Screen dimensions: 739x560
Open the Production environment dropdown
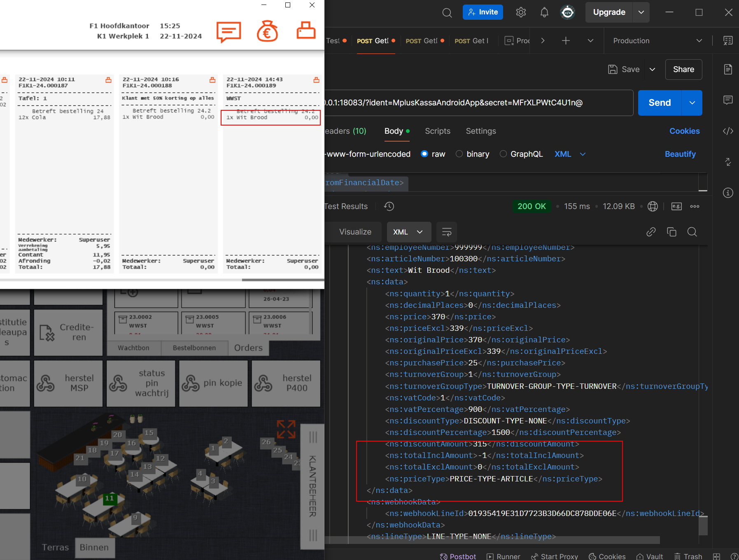(x=657, y=41)
